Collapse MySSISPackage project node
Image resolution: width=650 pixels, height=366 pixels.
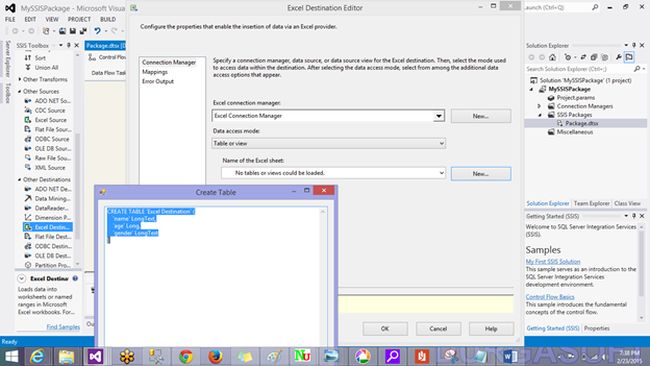pos(531,89)
